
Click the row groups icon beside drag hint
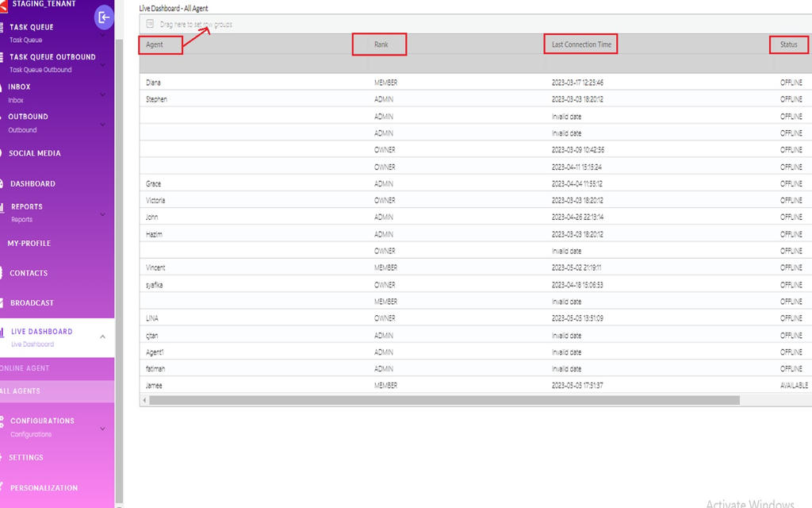pos(150,25)
